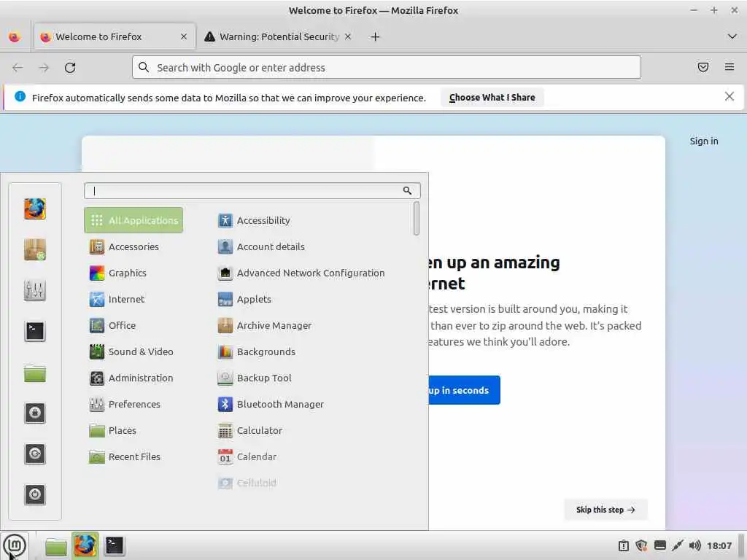Select Recent Files category
This screenshot has height=560, width=747.
tap(133, 456)
